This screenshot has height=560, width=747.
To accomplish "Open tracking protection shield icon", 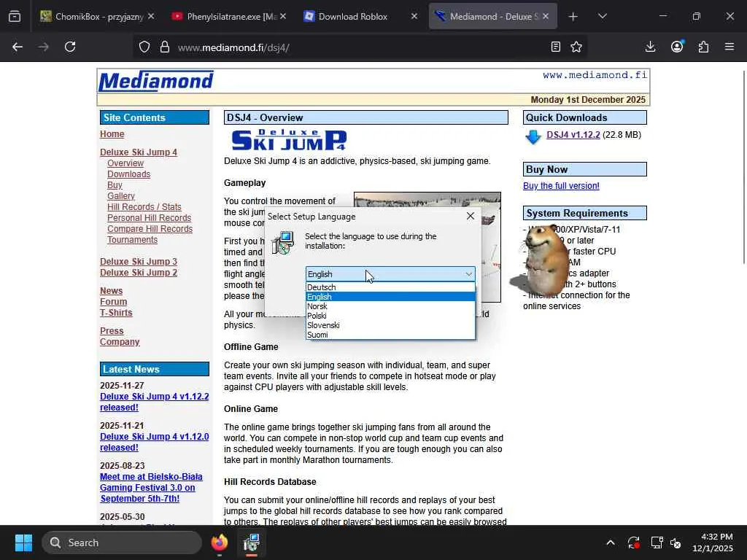I will click(x=144, y=47).
